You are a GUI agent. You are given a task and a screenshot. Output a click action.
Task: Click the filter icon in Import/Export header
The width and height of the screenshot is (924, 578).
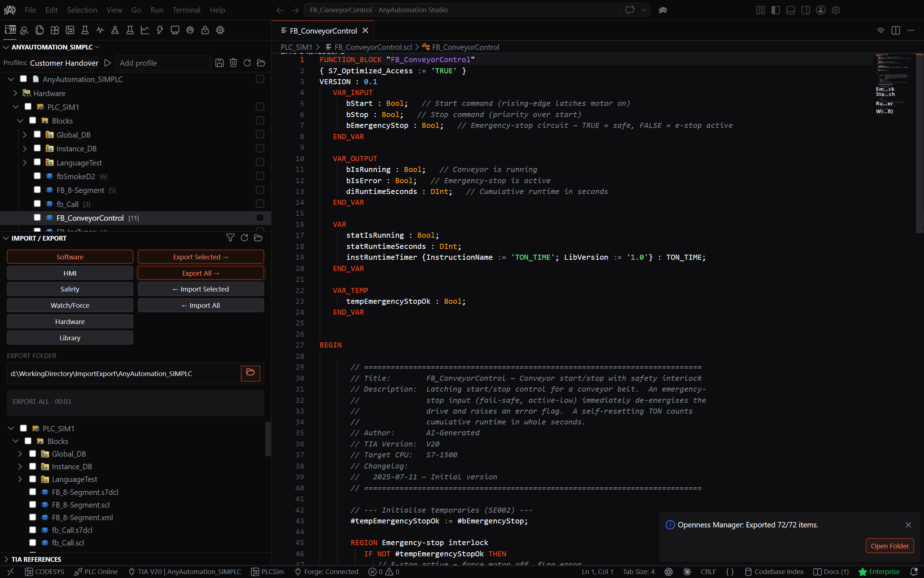point(230,238)
